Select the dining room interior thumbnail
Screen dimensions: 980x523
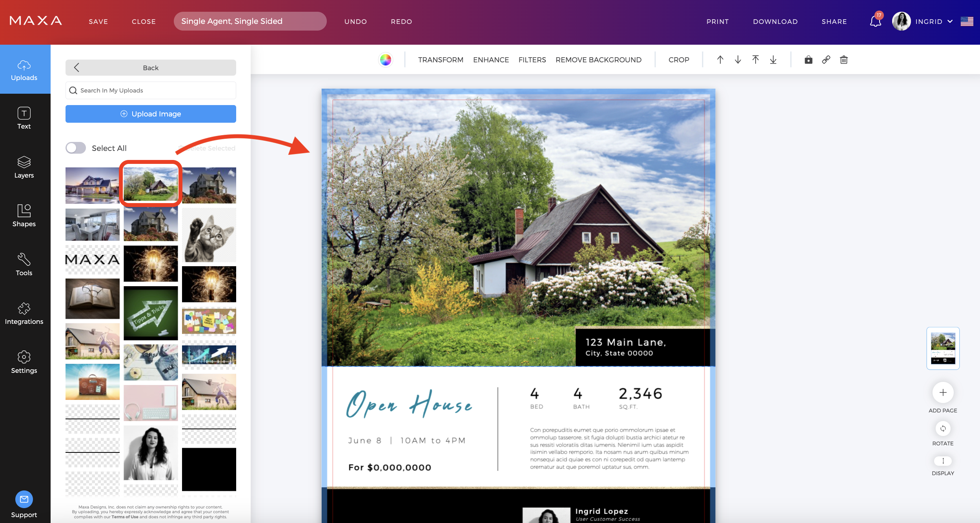(93, 224)
